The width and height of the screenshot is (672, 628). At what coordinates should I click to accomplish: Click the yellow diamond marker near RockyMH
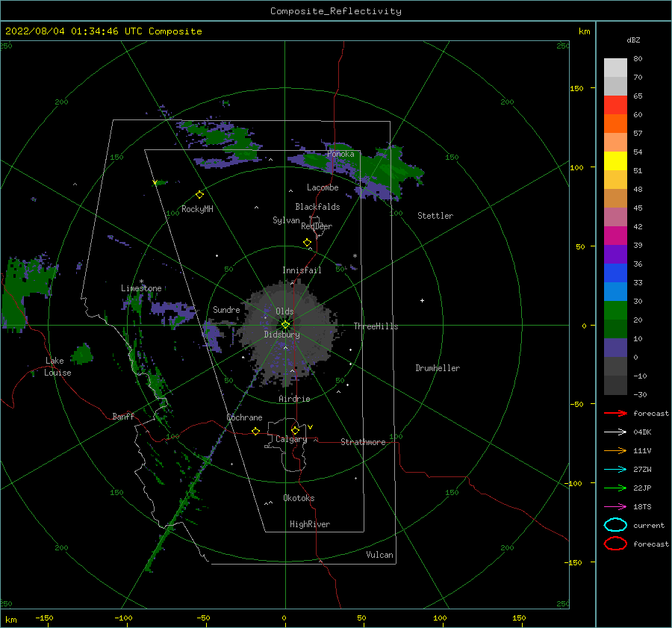click(x=199, y=195)
